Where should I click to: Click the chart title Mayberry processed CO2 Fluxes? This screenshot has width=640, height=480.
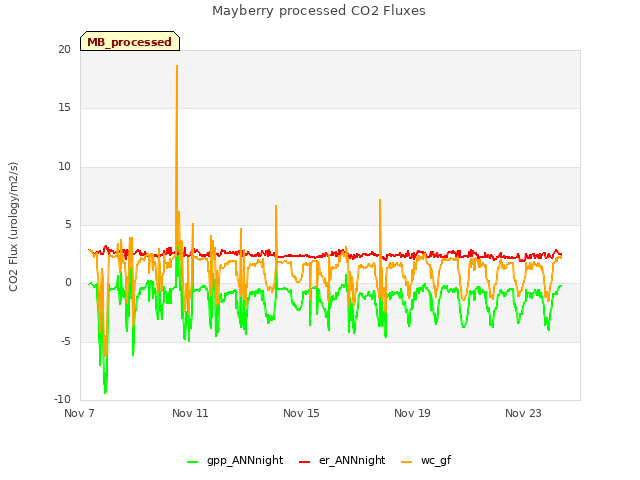tap(319, 11)
